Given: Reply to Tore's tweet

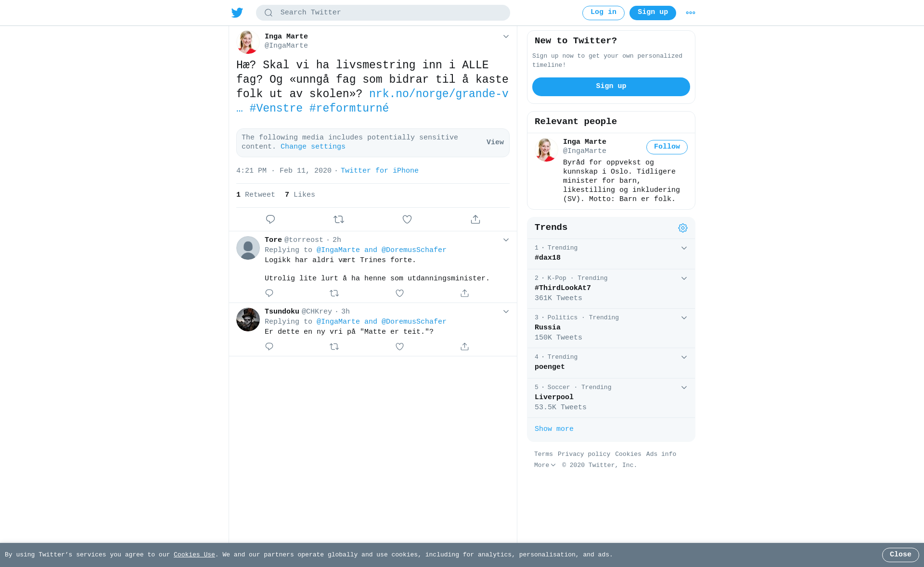Looking at the screenshot, I should 269,293.
